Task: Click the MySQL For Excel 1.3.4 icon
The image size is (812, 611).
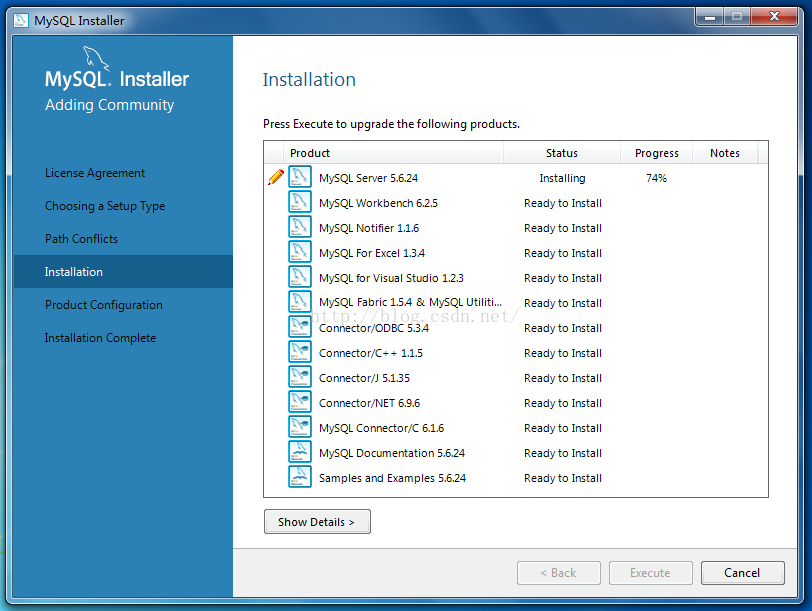Action: click(x=300, y=253)
